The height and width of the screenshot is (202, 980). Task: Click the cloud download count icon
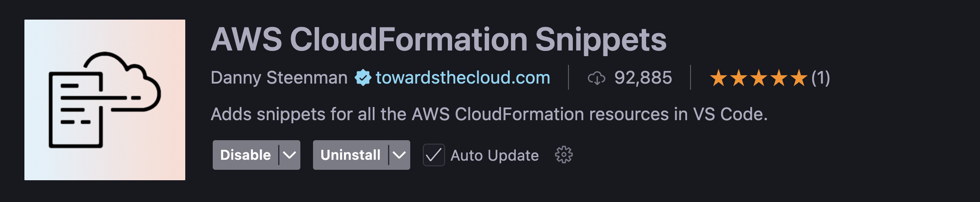(596, 78)
